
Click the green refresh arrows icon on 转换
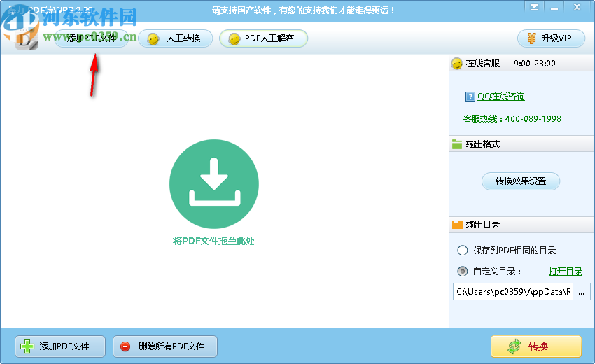pos(514,346)
